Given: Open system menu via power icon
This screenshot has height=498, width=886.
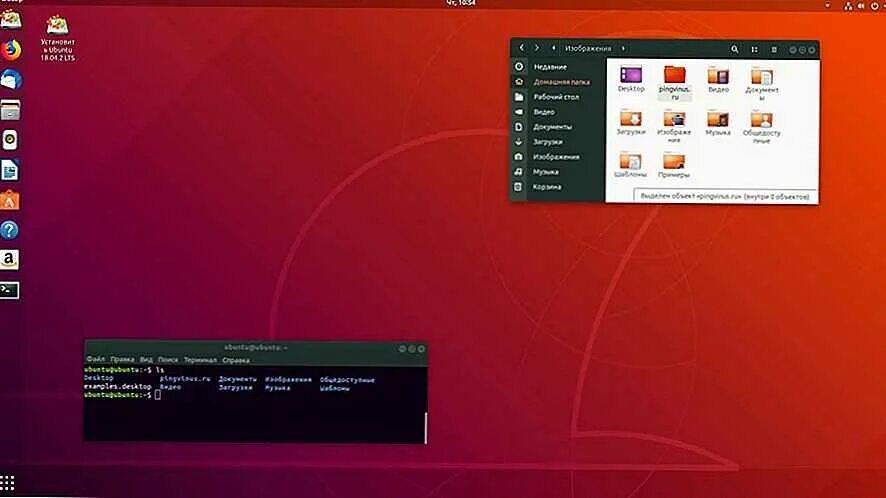Looking at the screenshot, I should 874,5.
